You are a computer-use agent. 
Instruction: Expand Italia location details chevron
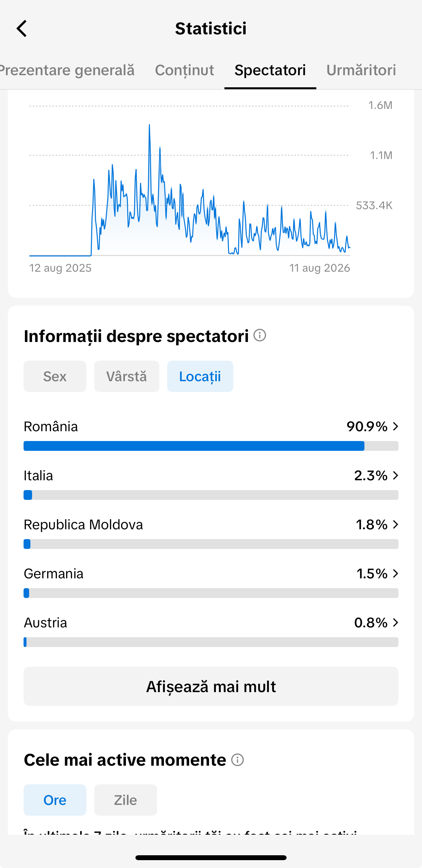396,475
